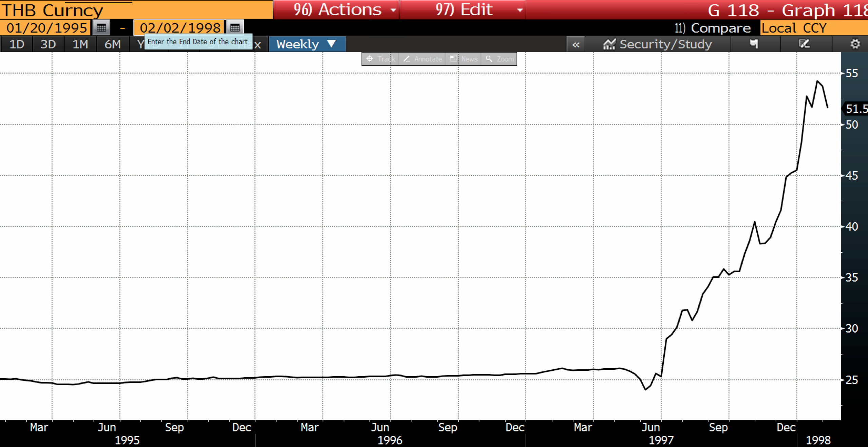868x447 pixels.
Task: Edit the end date 02/02/1998
Action: (180, 28)
